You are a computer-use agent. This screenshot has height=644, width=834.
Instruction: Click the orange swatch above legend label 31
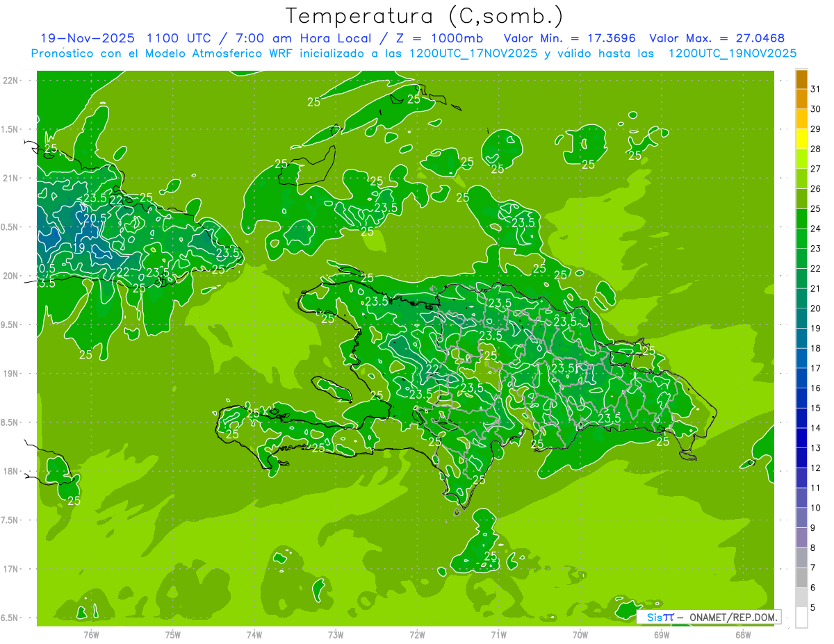pos(801,79)
